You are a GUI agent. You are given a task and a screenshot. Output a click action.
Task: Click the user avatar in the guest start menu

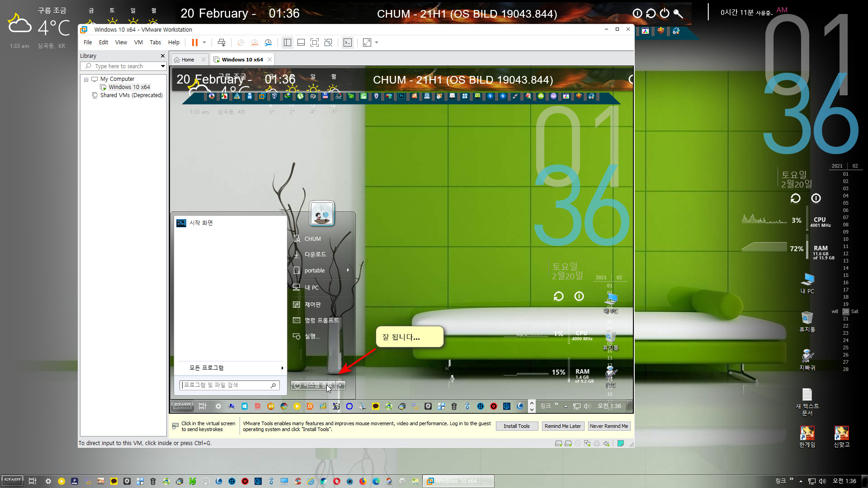[322, 213]
